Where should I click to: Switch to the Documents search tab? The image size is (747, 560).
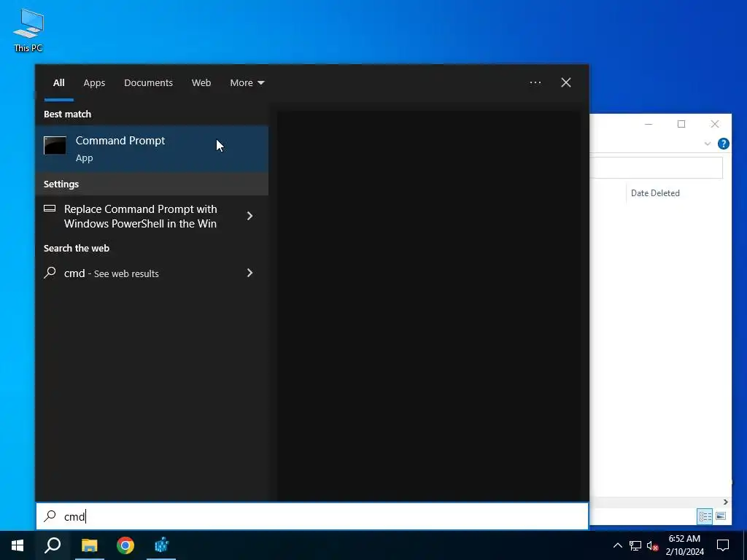coord(148,83)
